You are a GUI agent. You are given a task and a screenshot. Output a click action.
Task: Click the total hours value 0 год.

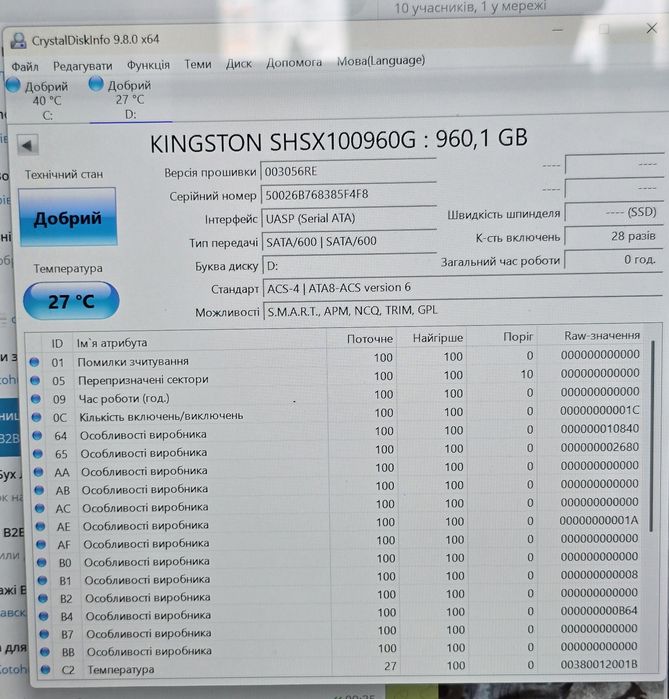613,259
